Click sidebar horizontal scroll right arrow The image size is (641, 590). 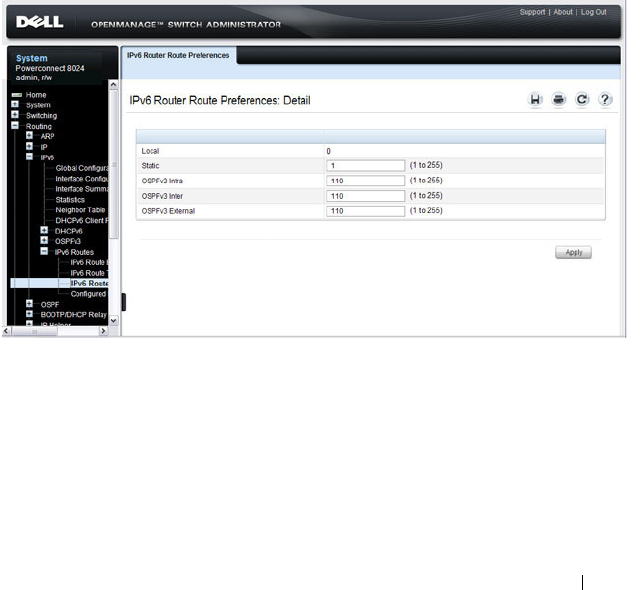click(x=103, y=331)
